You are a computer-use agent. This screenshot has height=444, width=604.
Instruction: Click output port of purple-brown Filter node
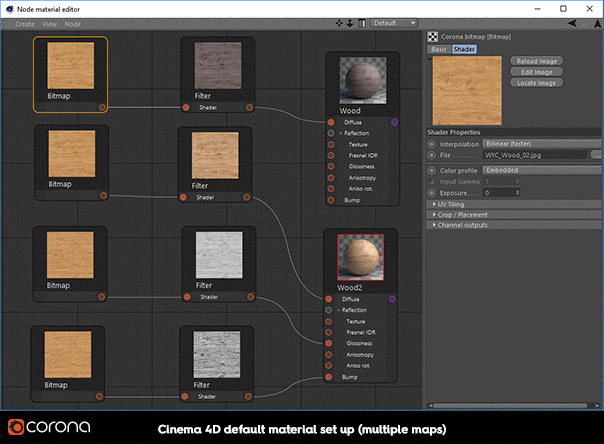pos(250,107)
